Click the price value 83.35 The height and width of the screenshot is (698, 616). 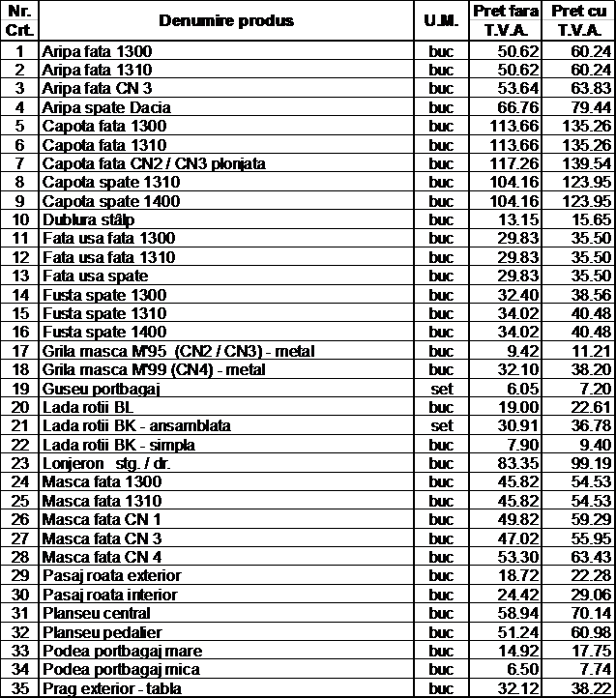[518, 463]
